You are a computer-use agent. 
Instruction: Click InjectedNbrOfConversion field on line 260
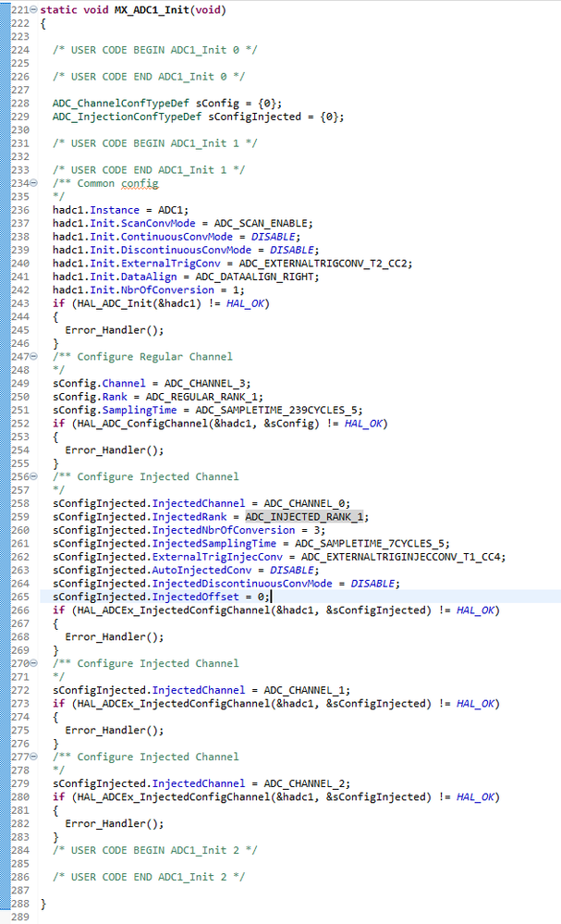pyautogui.click(x=223, y=530)
